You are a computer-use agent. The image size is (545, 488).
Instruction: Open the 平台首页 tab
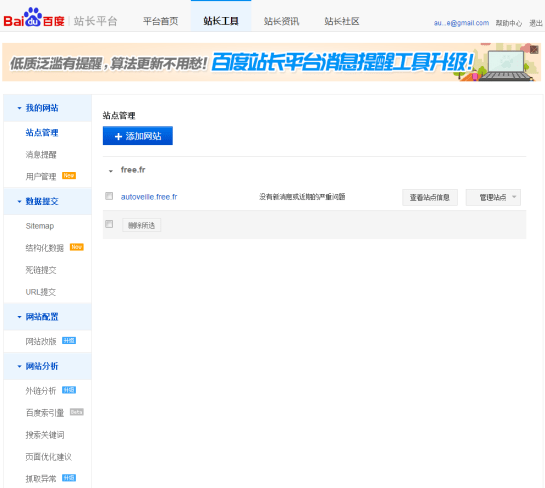point(160,21)
